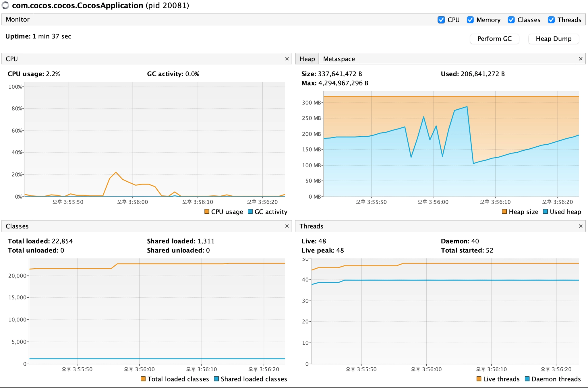This screenshot has width=588, height=388.
Task: Switch to the Metaspace tab
Action: tap(339, 59)
